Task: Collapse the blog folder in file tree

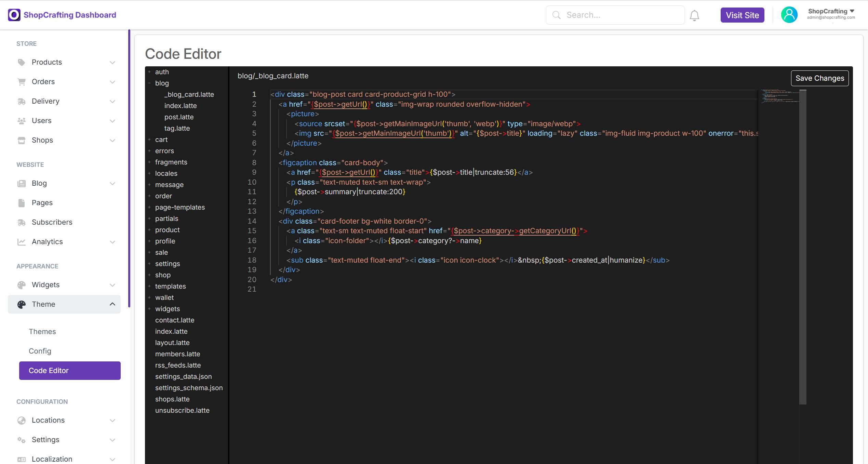Action: [149, 83]
